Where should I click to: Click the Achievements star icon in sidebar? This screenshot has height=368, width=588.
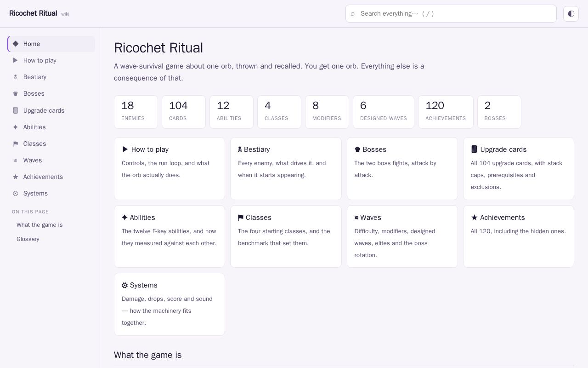point(16,177)
